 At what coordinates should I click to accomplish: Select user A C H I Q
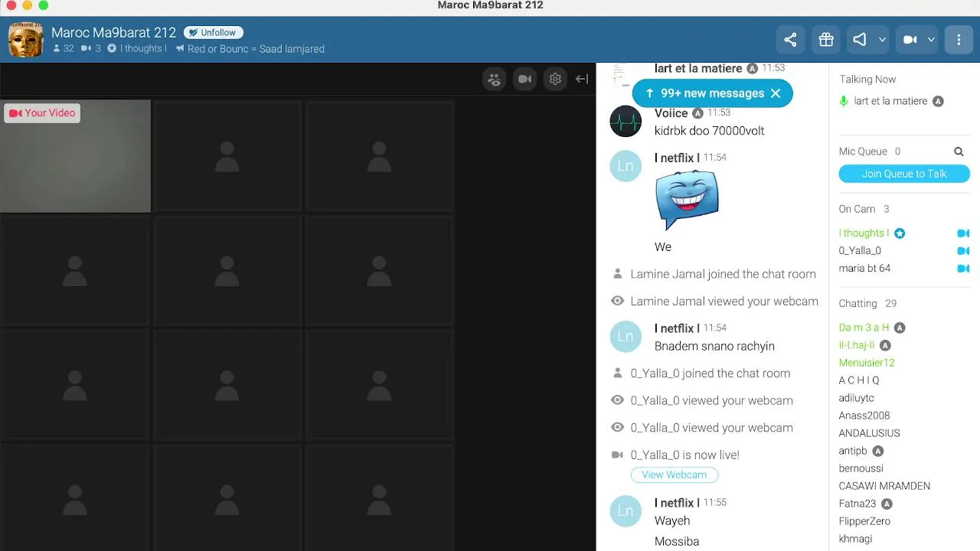coord(859,380)
